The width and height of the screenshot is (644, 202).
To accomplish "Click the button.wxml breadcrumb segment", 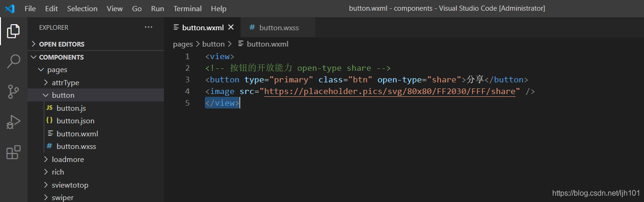I will (267, 44).
